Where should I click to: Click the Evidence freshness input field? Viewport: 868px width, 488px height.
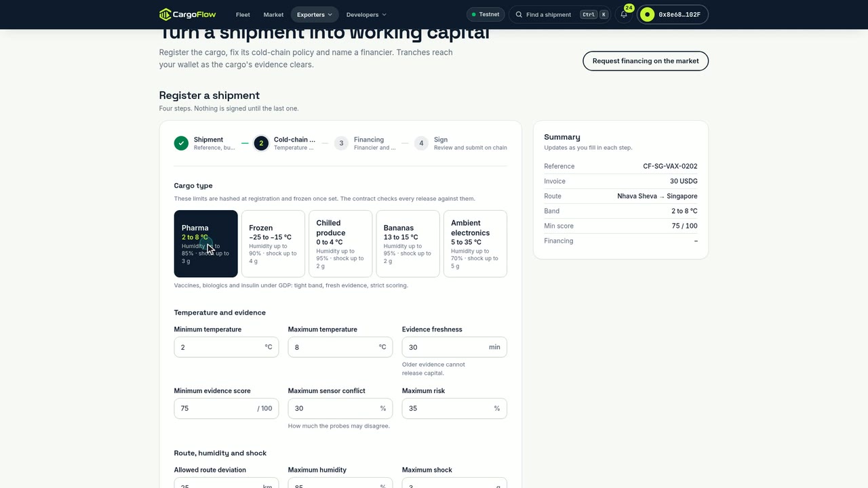(x=454, y=347)
